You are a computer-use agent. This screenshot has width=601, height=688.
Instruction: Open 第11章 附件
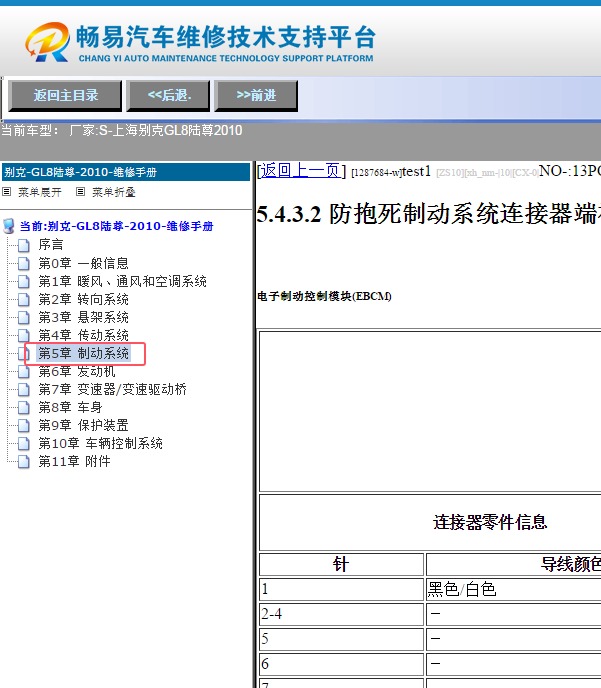pyautogui.click(x=74, y=461)
